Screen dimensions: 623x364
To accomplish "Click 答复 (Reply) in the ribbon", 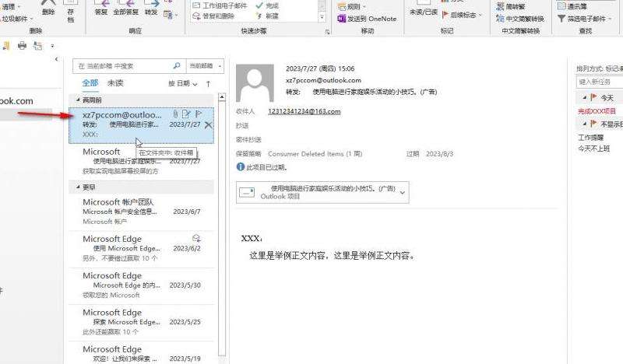I will (x=101, y=8).
